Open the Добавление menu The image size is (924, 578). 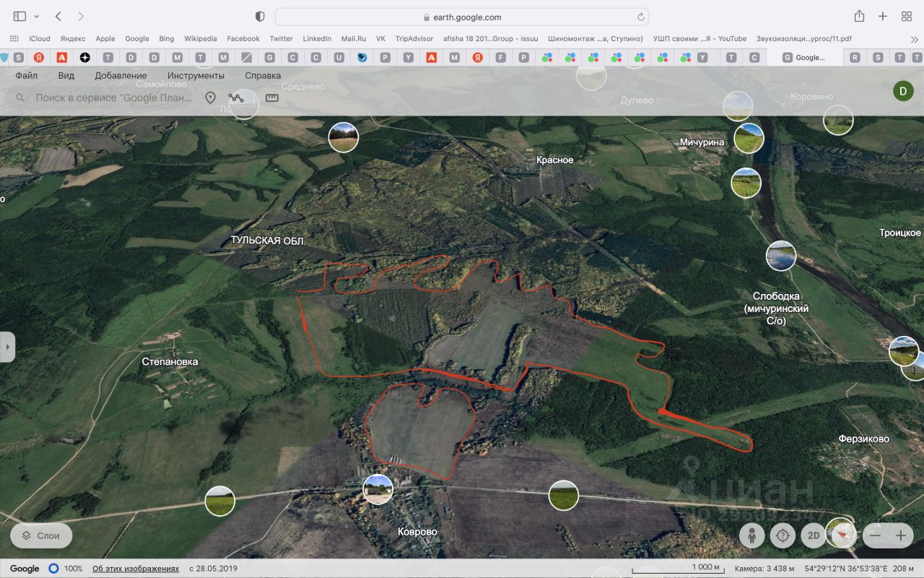point(121,75)
